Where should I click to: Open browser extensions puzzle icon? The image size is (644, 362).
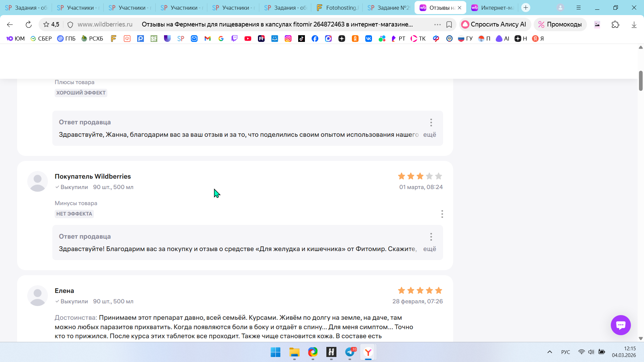615,24
